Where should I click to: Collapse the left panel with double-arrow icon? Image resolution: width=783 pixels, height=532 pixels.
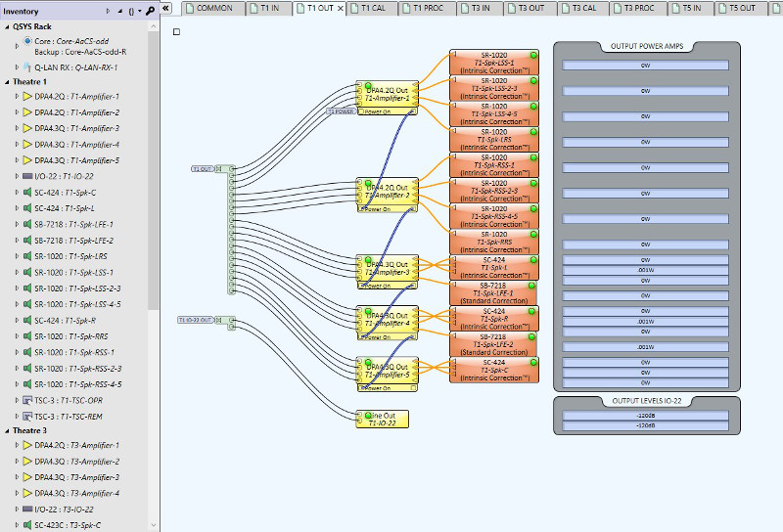166,8
